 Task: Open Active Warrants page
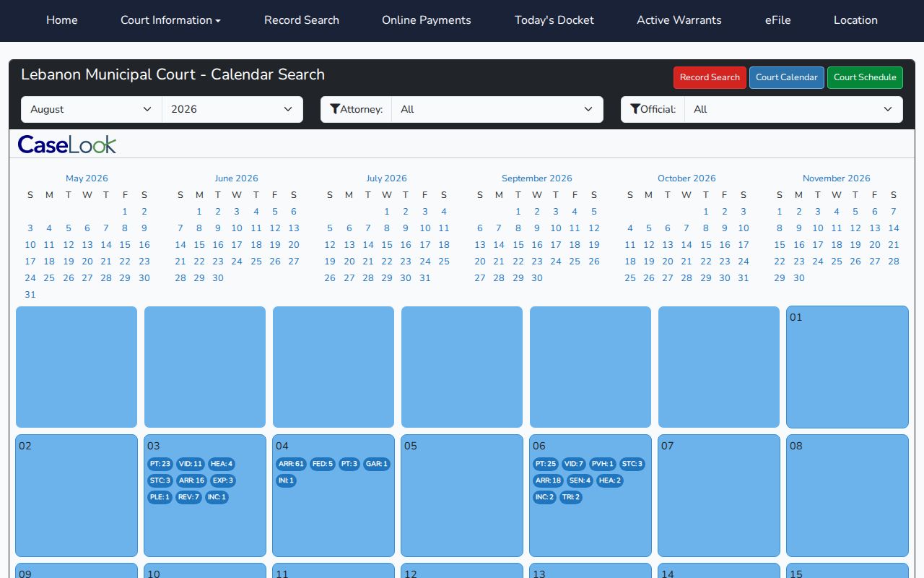(679, 20)
